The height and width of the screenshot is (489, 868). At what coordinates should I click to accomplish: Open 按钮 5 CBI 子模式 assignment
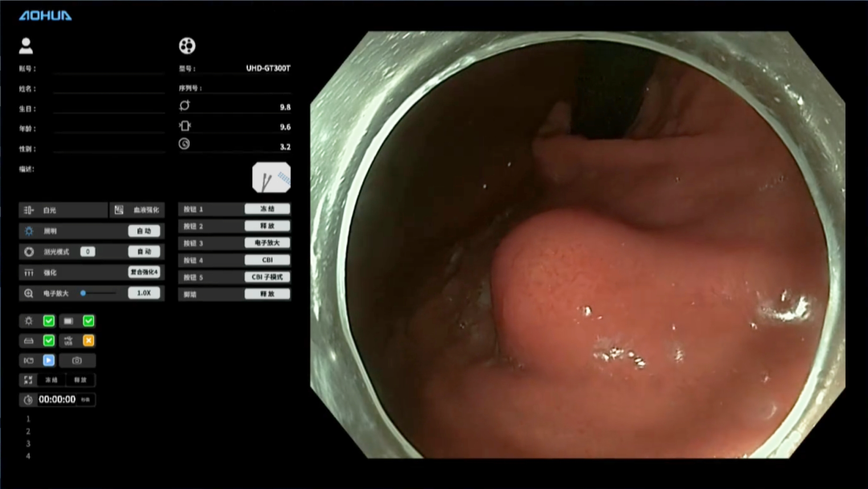[268, 277]
